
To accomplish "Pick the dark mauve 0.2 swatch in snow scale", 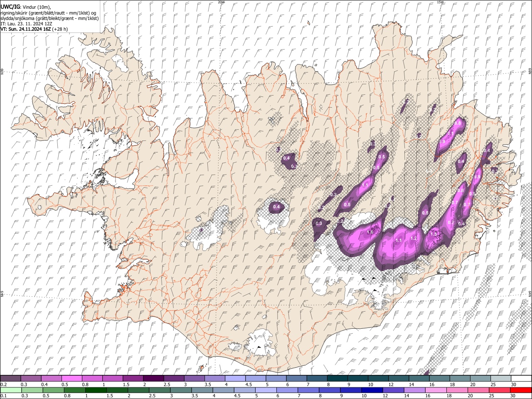I will tap(11, 379).
